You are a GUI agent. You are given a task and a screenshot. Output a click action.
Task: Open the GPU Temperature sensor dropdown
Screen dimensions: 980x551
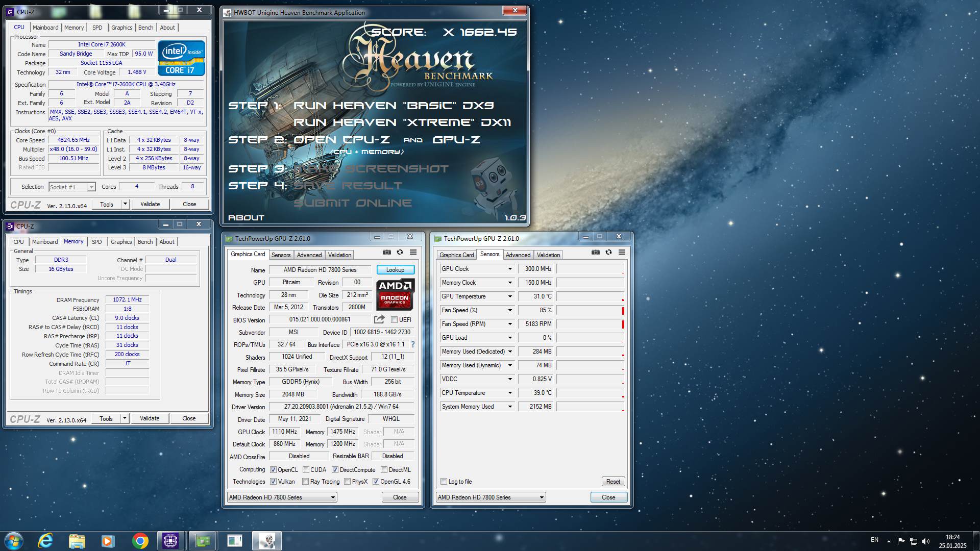(509, 296)
